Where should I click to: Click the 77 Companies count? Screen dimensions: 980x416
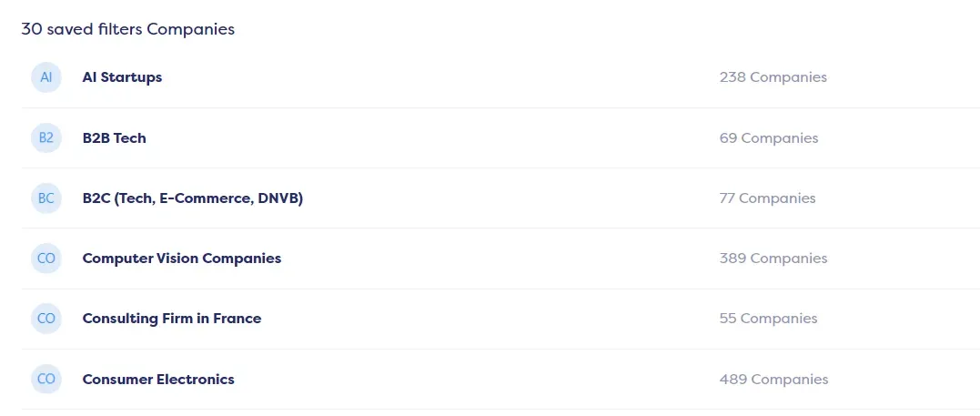pyautogui.click(x=767, y=198)
